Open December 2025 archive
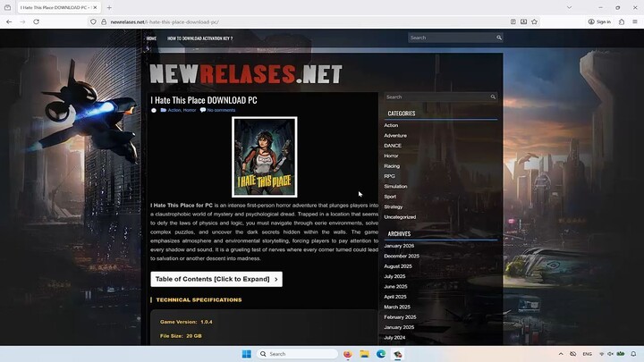 (402, 257)
